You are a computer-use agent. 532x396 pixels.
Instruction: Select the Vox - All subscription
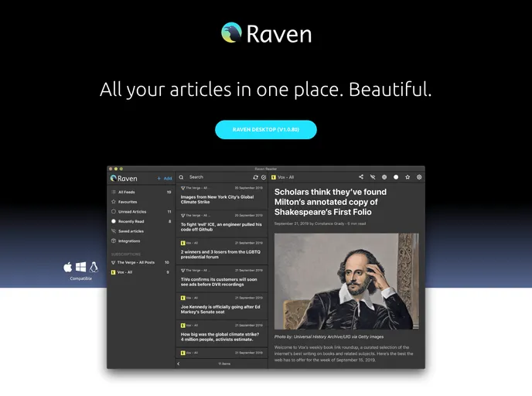[x=142, y=272]
